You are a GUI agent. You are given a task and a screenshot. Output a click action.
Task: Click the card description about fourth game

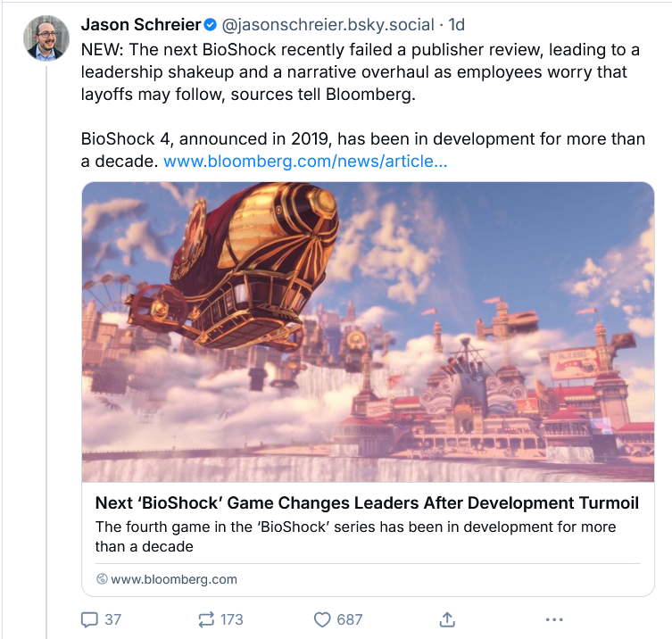click(x=355, y=536)
